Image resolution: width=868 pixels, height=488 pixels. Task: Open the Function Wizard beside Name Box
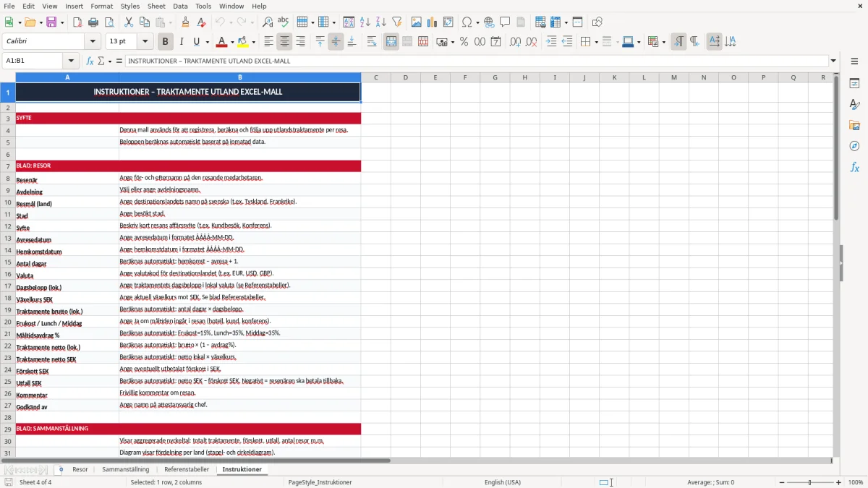(x=90, y=61)
